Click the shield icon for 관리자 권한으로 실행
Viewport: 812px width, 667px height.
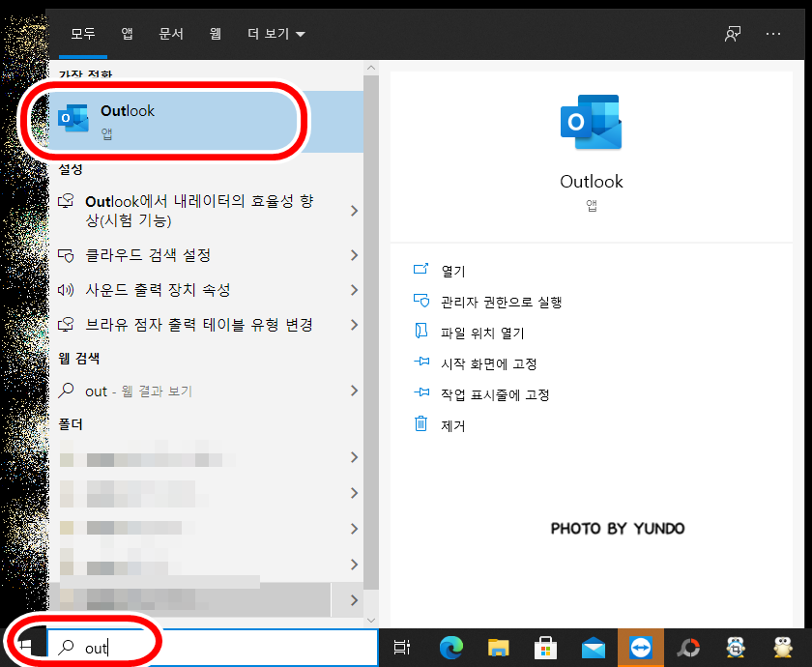[421, 301]
